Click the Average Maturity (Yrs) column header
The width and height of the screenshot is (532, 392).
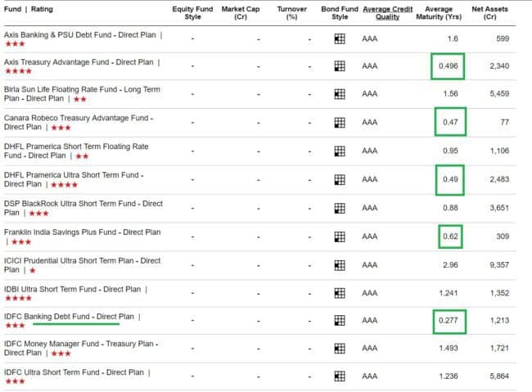point(439,13)
